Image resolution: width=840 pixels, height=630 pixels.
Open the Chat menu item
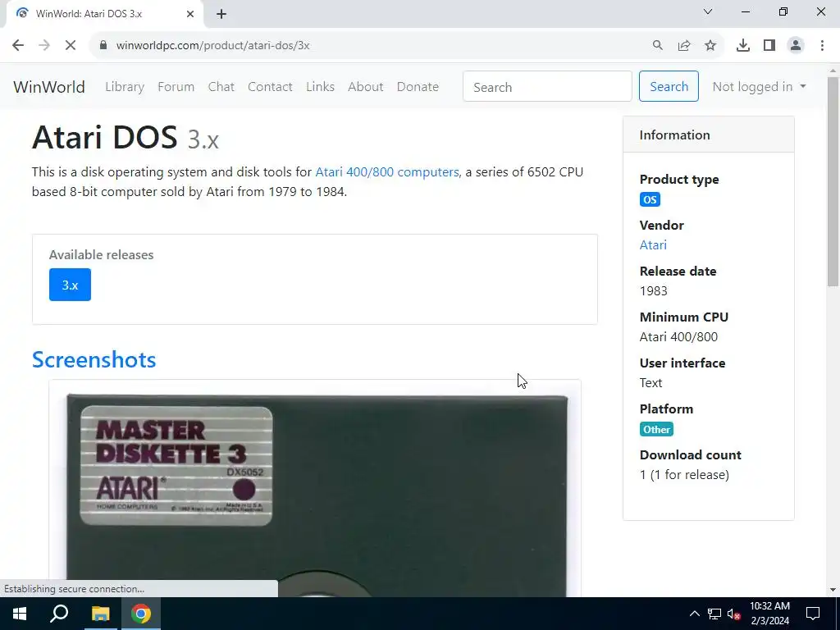(221, 87)
